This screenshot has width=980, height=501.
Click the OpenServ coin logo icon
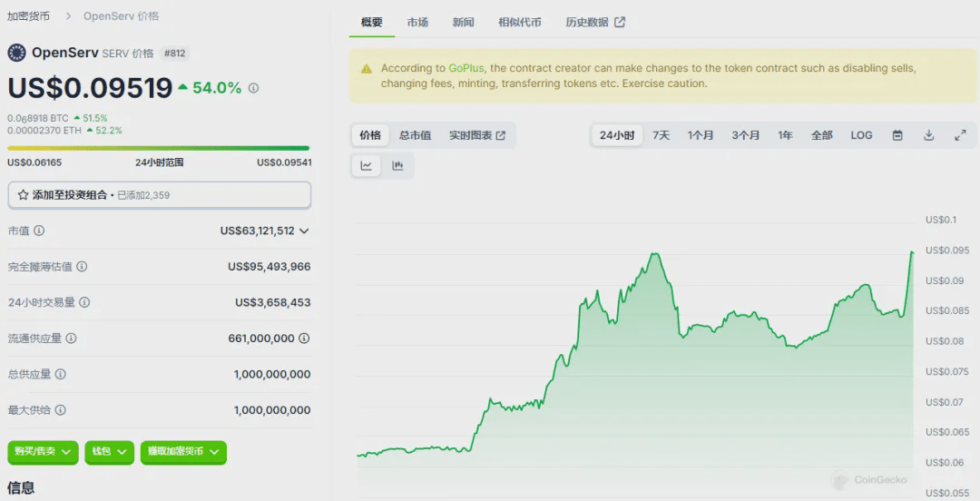[17, 54]
